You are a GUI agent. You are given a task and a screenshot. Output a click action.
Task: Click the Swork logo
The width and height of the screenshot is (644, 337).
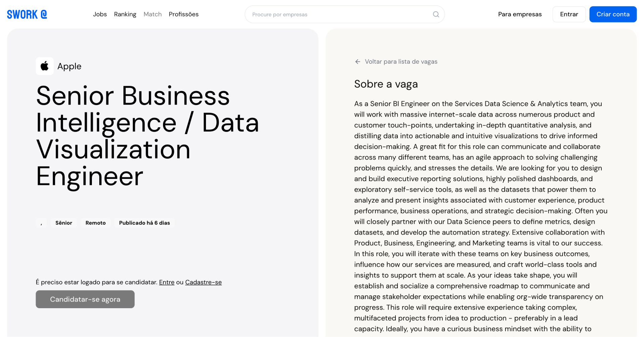click(x=27, y=14)
